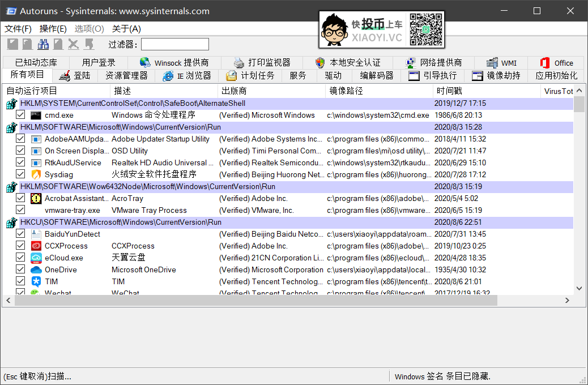
Task: Click the Acrobat Assistant yellow icon
Action: pyautogui.click(x=36, y=198)
